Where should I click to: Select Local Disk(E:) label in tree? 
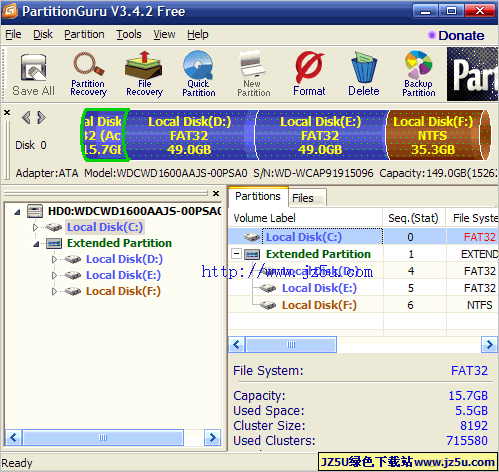(x=123, y=275)
